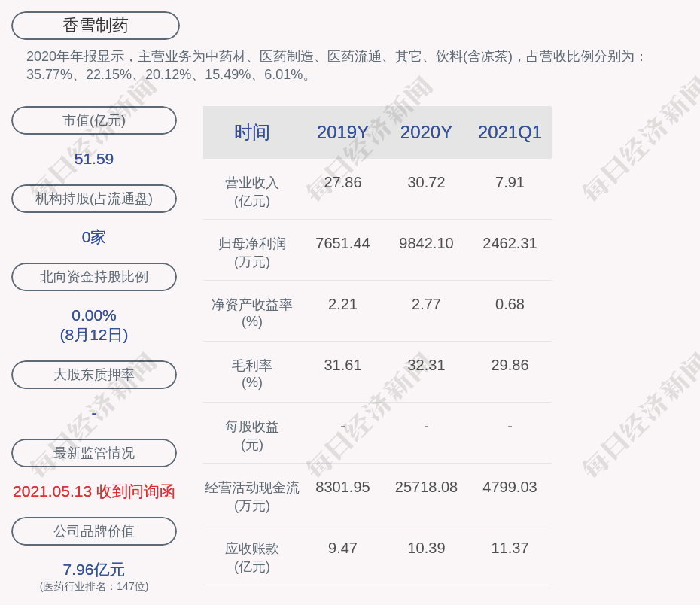Click the 2020年年报显示 description paragraph
This screenshot has width=700, height=605.
(336, 65)
